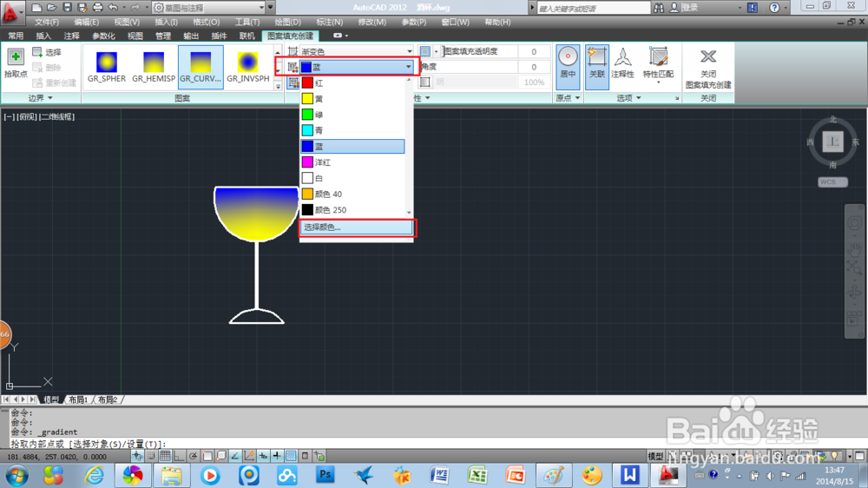868x488 pixels.
Task: Select the magenta (洋红) color option
Action: pyautogui.click(x=352, y=162)
